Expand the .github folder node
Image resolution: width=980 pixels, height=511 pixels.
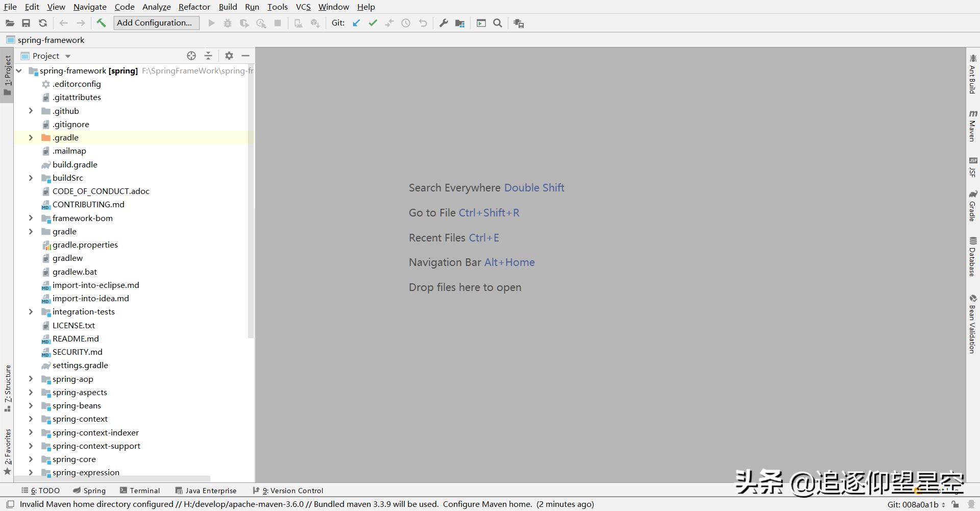[31, 111]
